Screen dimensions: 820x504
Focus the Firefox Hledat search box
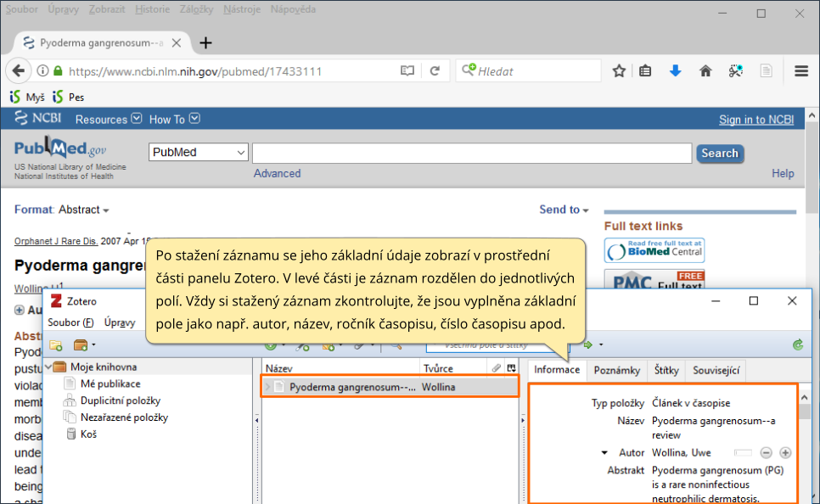pos(528,71)
